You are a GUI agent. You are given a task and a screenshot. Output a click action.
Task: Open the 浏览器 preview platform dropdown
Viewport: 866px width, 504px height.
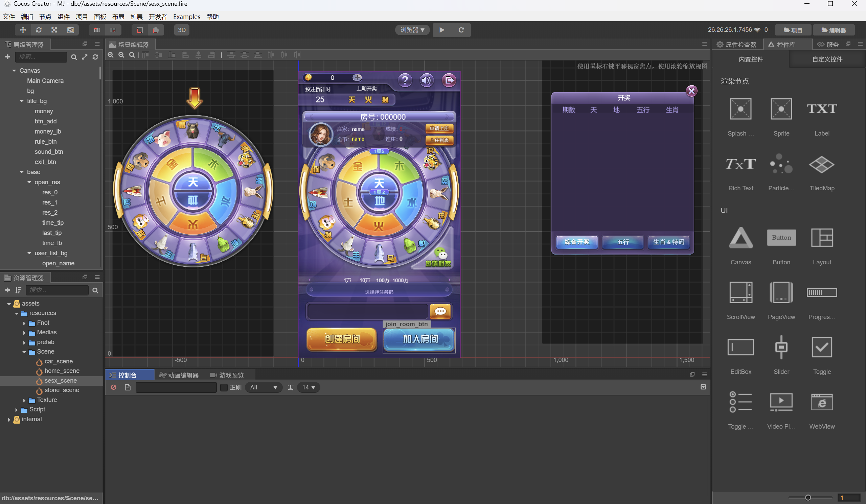(412, 30)
